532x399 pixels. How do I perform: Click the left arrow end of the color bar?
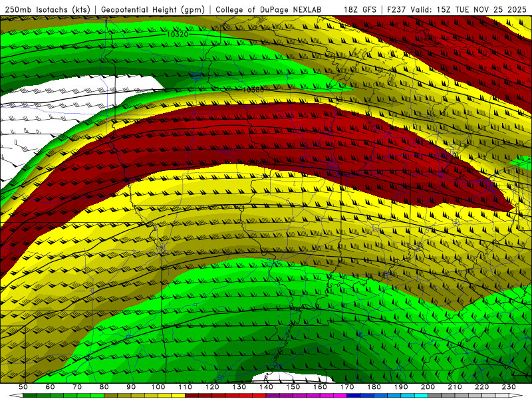16,396
